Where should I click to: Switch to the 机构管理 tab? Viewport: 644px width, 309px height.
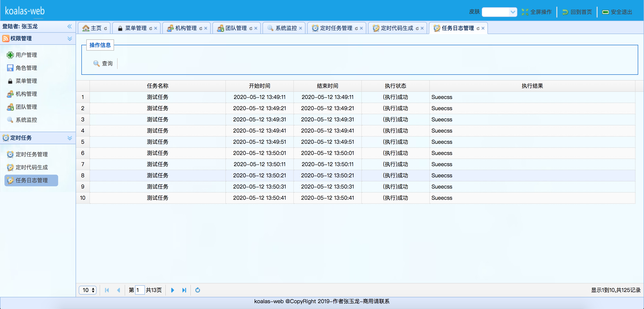[x=186, y=28]
